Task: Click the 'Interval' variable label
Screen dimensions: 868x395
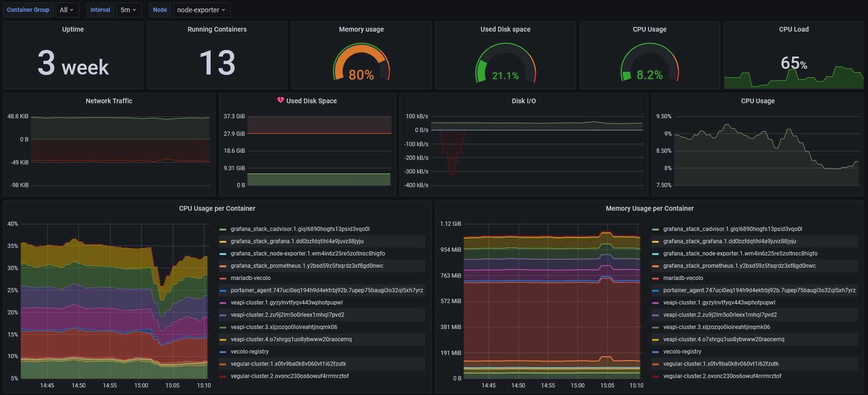Action: pyautogui.click(x=100, y=10)
